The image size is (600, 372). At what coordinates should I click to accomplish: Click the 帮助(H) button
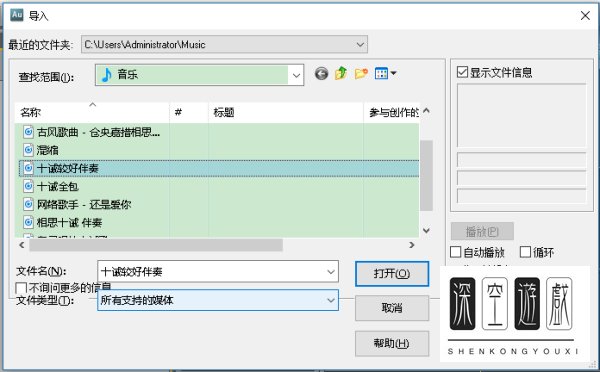coord(392,343)
